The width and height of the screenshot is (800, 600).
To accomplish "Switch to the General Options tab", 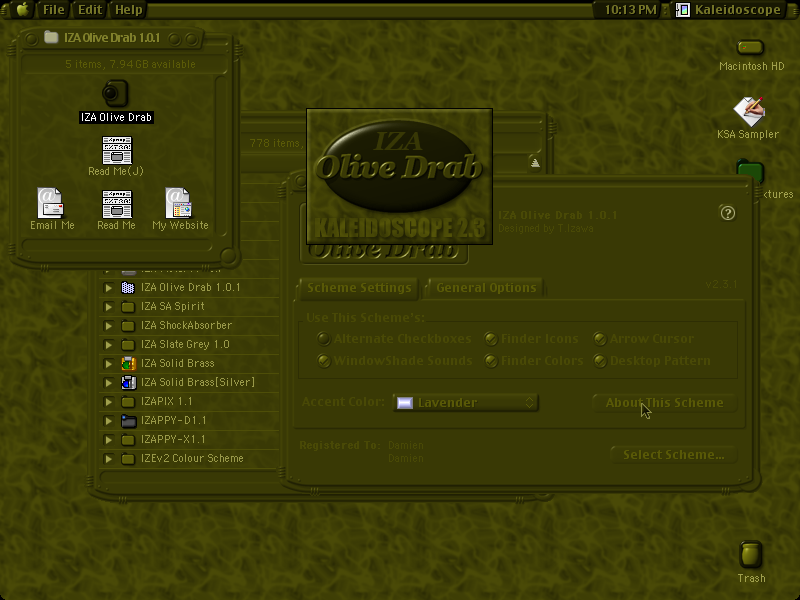I will (486, 288).
